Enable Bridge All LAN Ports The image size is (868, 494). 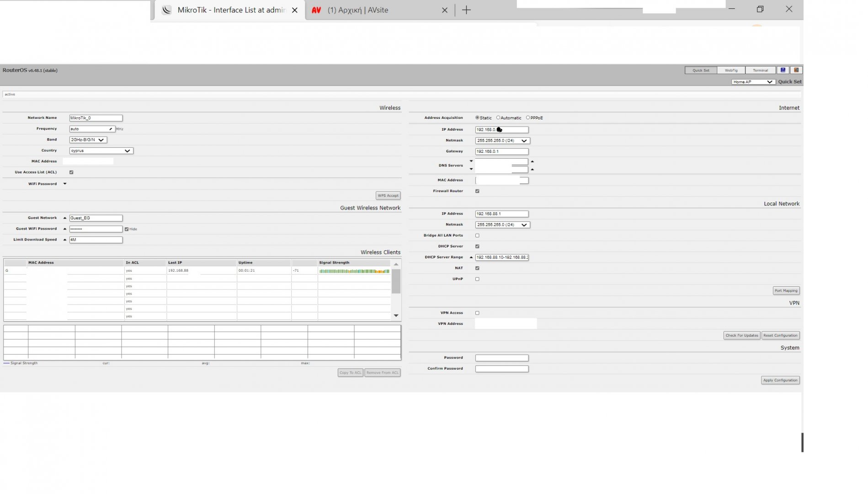coord(477,236)
